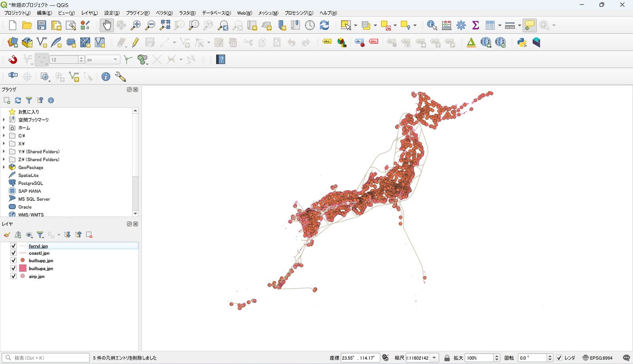
Task: Open the blue help question mark icon
Action: coord(221,60)
